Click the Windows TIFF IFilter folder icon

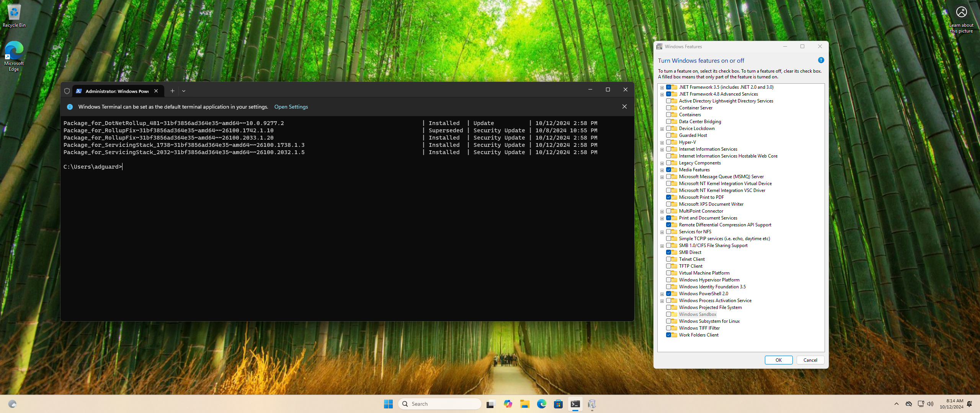tap(674, 328)
